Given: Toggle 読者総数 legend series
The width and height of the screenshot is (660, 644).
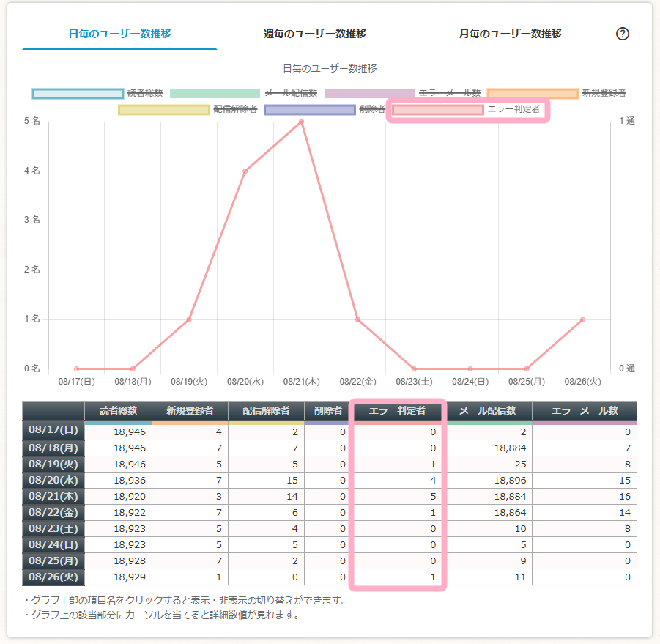Looking at the screenshot, I should coord(97,93).
